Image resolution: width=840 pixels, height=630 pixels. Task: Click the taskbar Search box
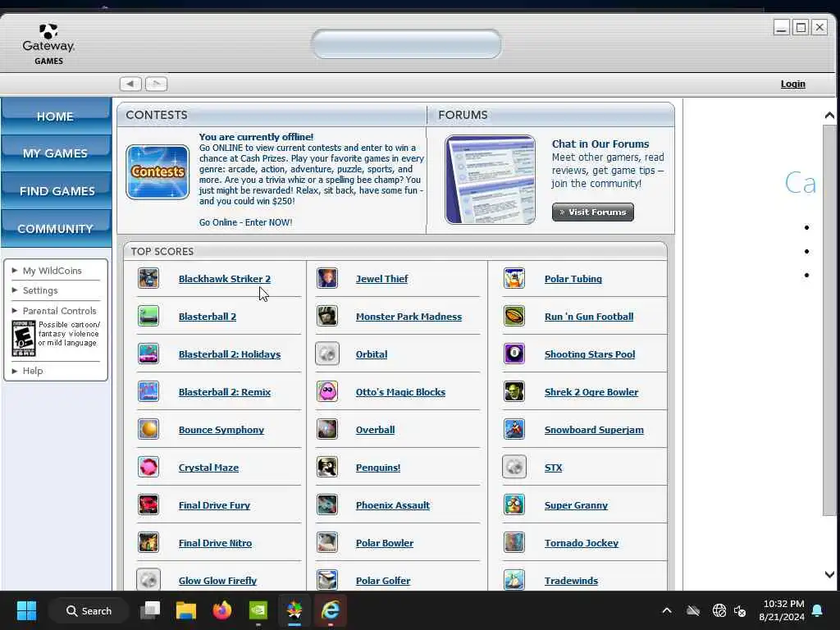pyautogui.click(x=89, y=610)
